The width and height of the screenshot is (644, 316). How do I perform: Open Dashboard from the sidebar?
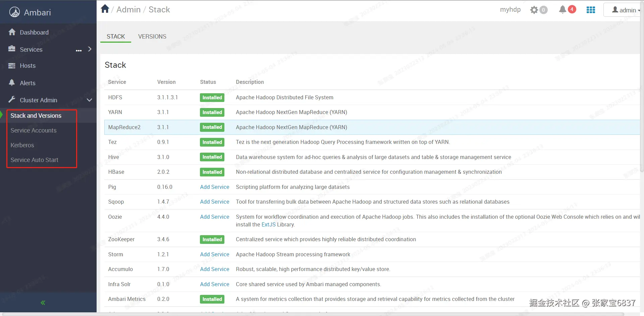[x=34, y=33]
